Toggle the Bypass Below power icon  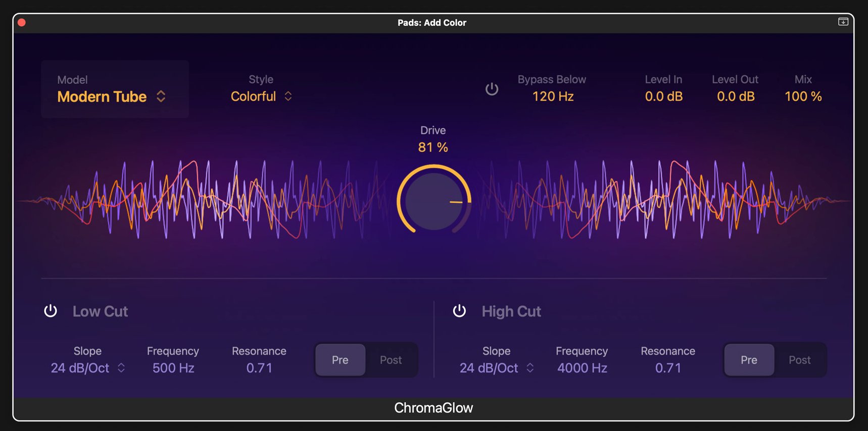coord(492,89)
